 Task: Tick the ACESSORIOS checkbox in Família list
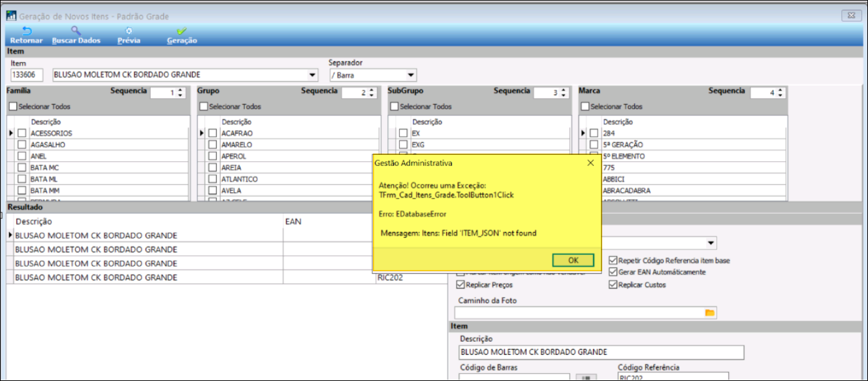coord(22,133)
